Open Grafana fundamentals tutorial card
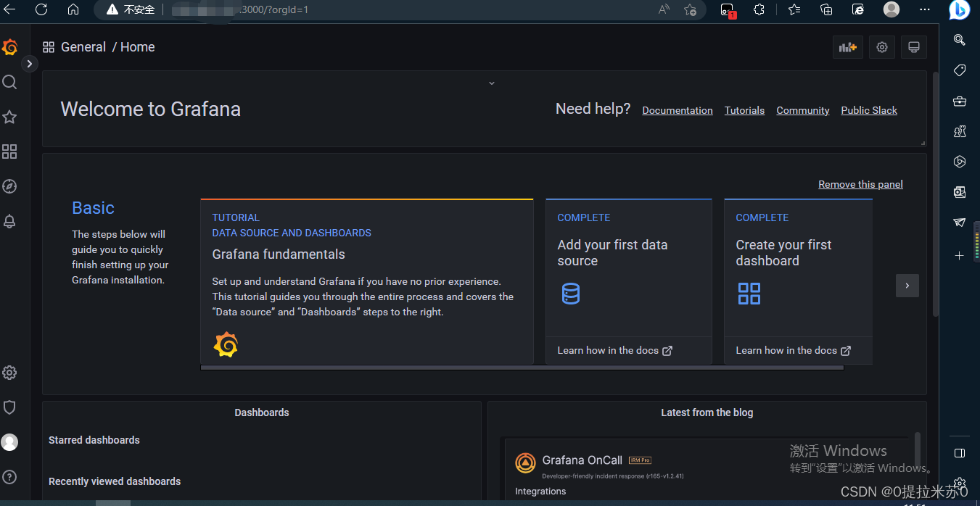Viewport: 980px width, 506px height. tap(367, 281)
